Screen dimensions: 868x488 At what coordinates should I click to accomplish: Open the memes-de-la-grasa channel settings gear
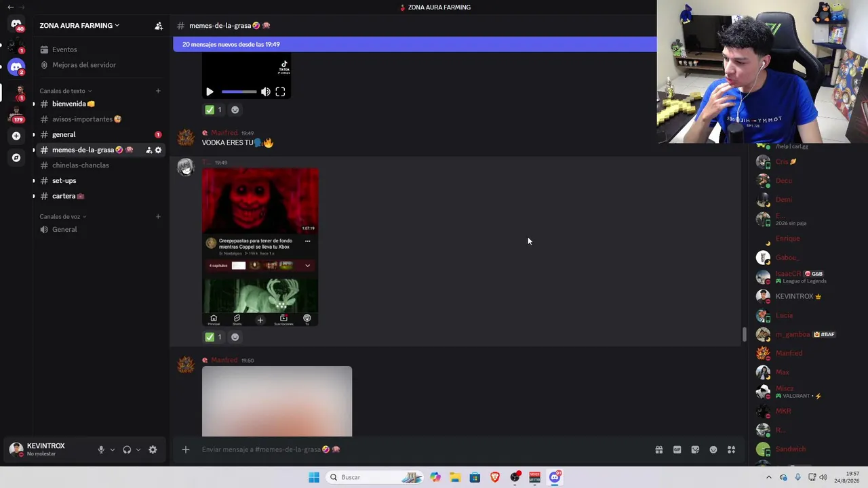click(x=159, y=150)
